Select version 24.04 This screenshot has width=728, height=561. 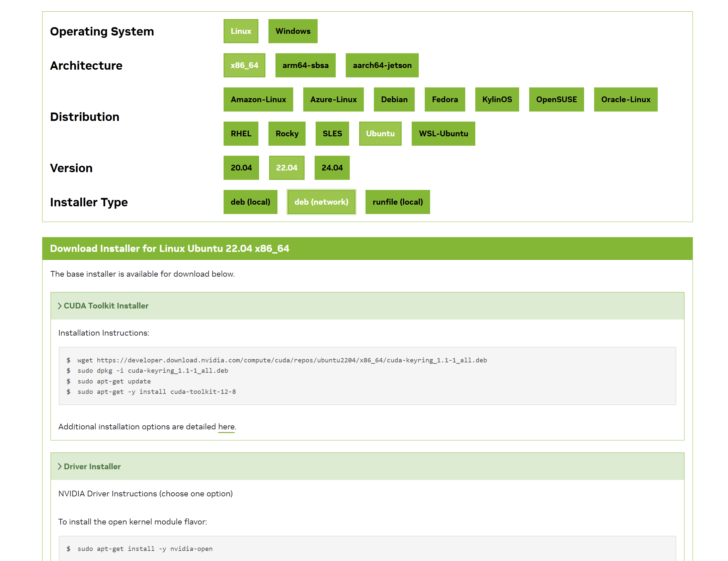click(x=332, y=168)
